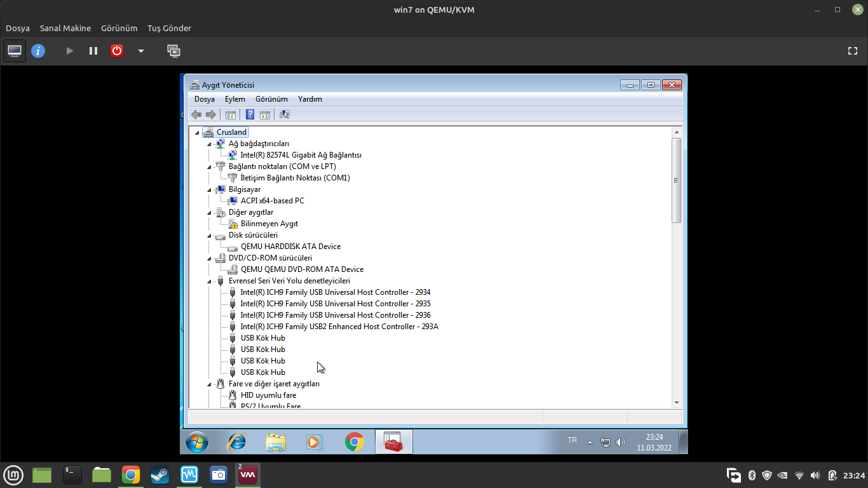Click the power on (play) button
This screenshot has height=488, width=868.
tap(70, 51)
